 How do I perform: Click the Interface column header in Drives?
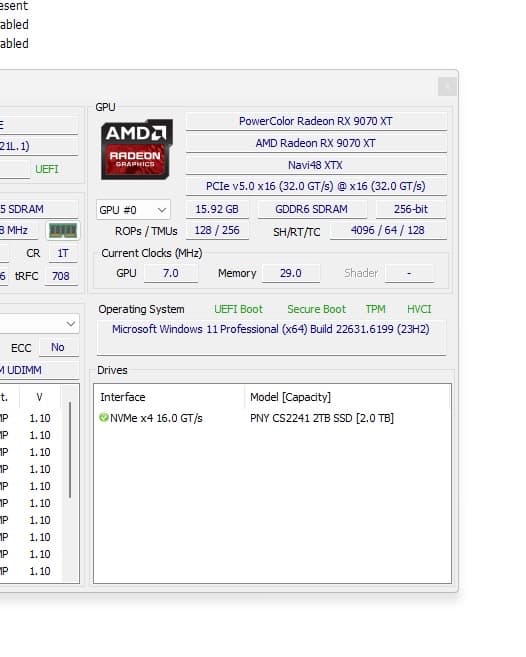[x=168, y=397]
